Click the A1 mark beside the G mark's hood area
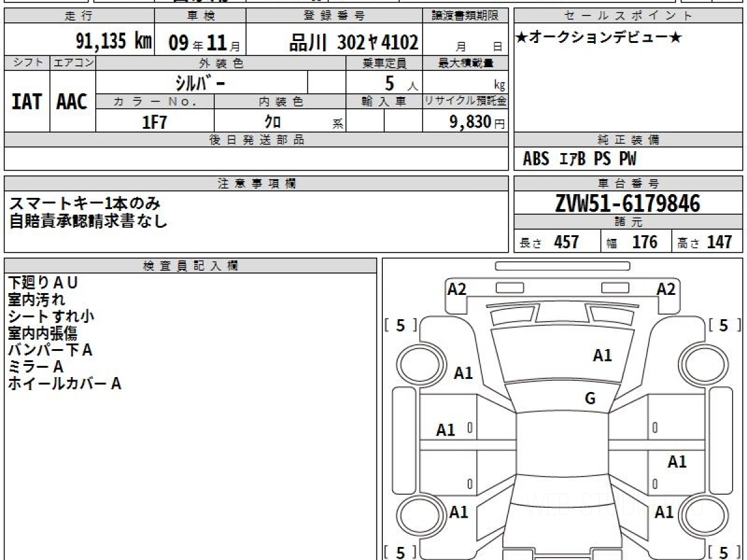The height and width of the screenshot is (560, 747). 602,355
